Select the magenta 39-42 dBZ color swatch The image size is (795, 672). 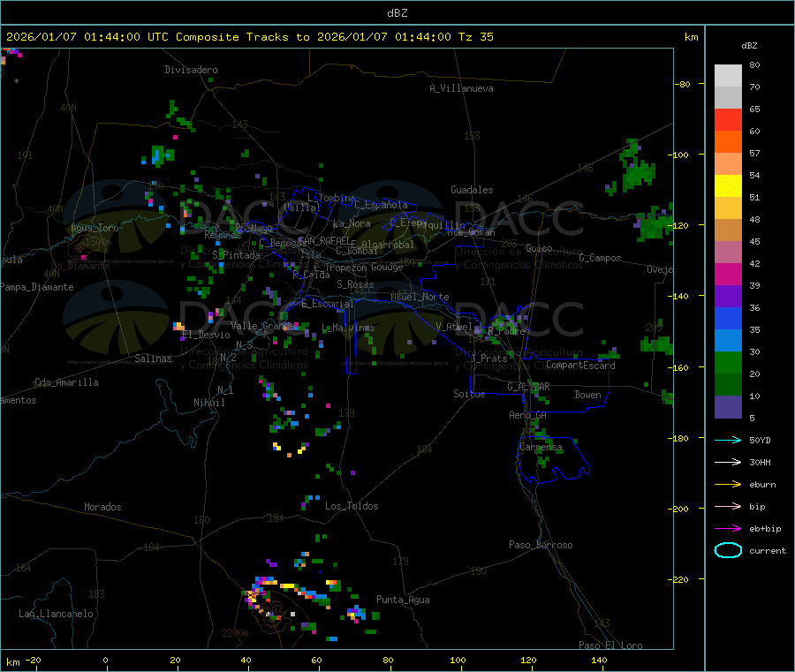tap(728, 274)
